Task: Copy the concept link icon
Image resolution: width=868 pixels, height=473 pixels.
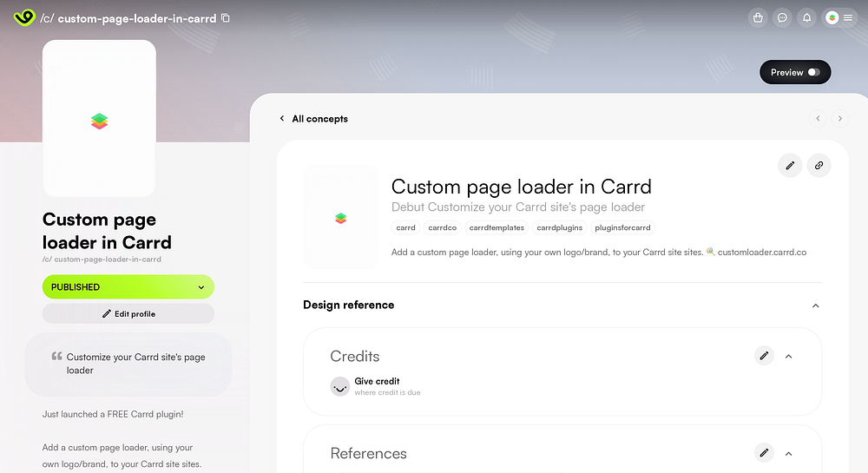Action: [819, 166]
